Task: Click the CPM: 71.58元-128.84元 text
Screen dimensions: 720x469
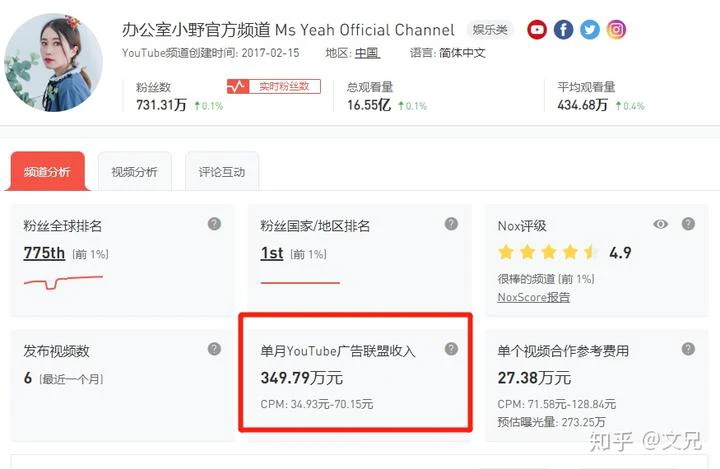Action: point(557,404)
